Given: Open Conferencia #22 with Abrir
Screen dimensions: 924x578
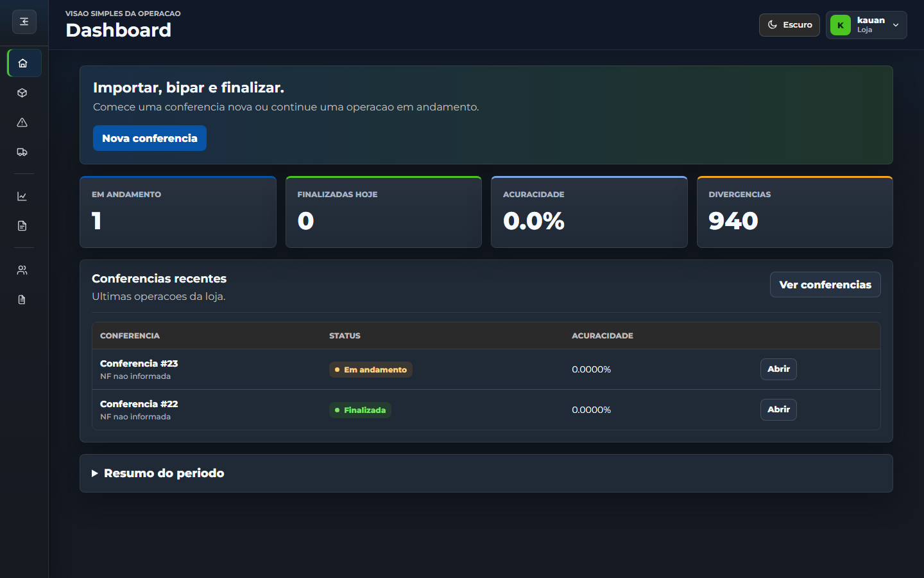Looking at the screenshot, I should click(778, 410).
